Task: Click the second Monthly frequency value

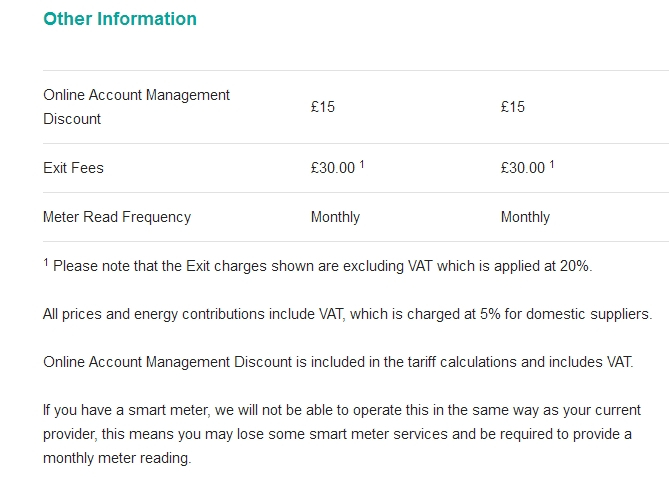Action: coord(525,217)
